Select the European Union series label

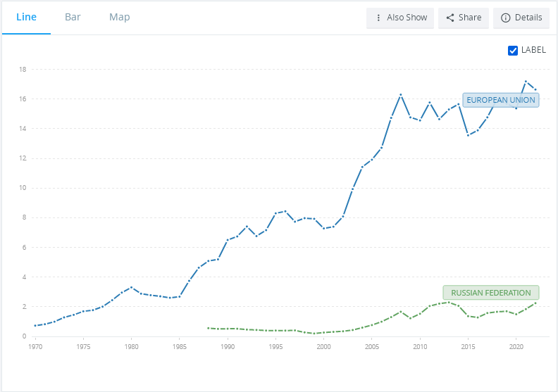[500, 100]
